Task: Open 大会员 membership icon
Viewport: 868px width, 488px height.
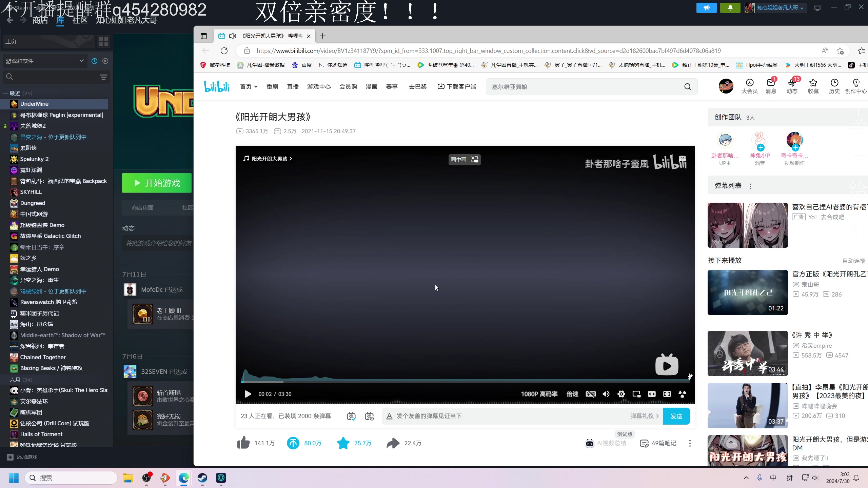Action: 749,86
